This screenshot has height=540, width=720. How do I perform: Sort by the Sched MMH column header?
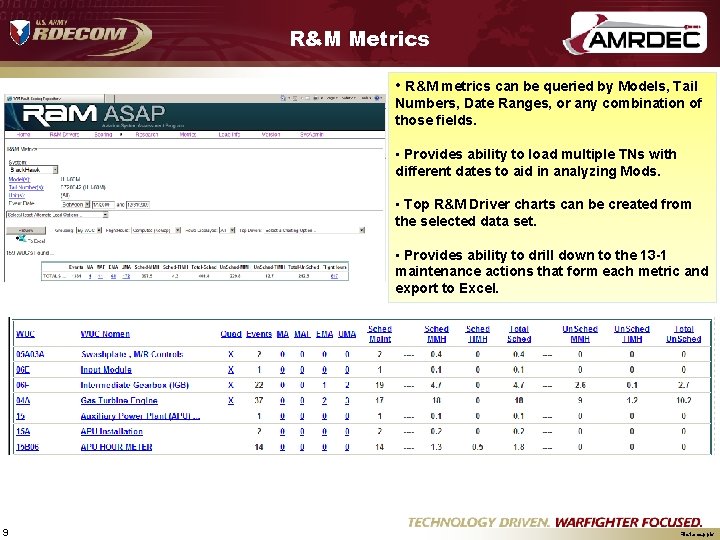pos(436,334)
